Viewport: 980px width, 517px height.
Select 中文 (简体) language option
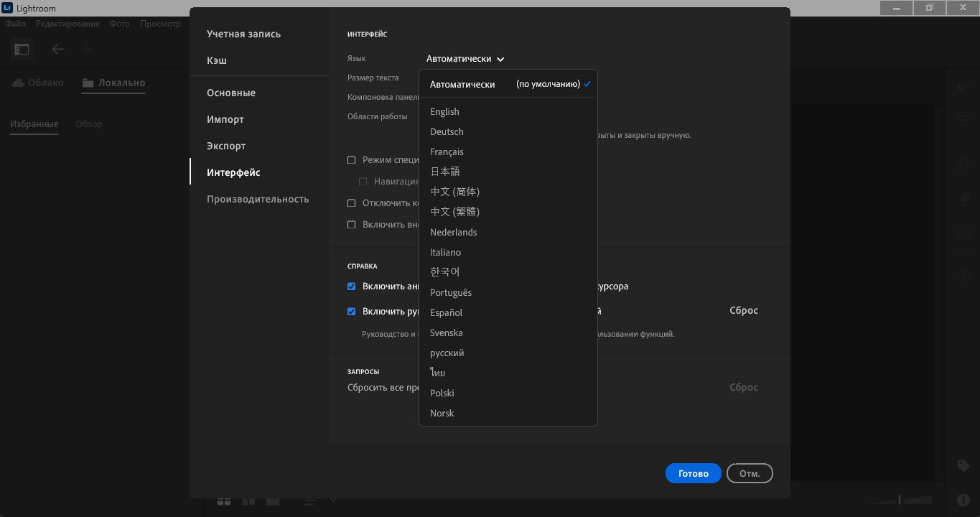click(508, 192)
